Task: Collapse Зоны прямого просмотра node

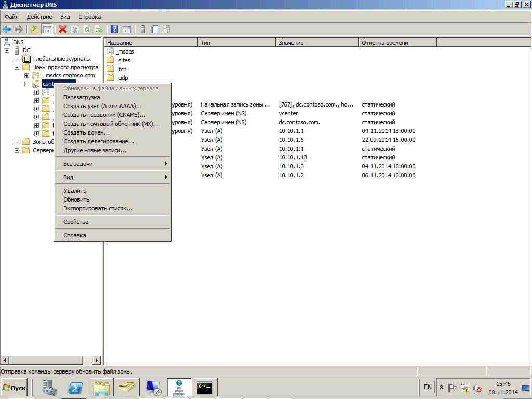Action: point(17,67)
